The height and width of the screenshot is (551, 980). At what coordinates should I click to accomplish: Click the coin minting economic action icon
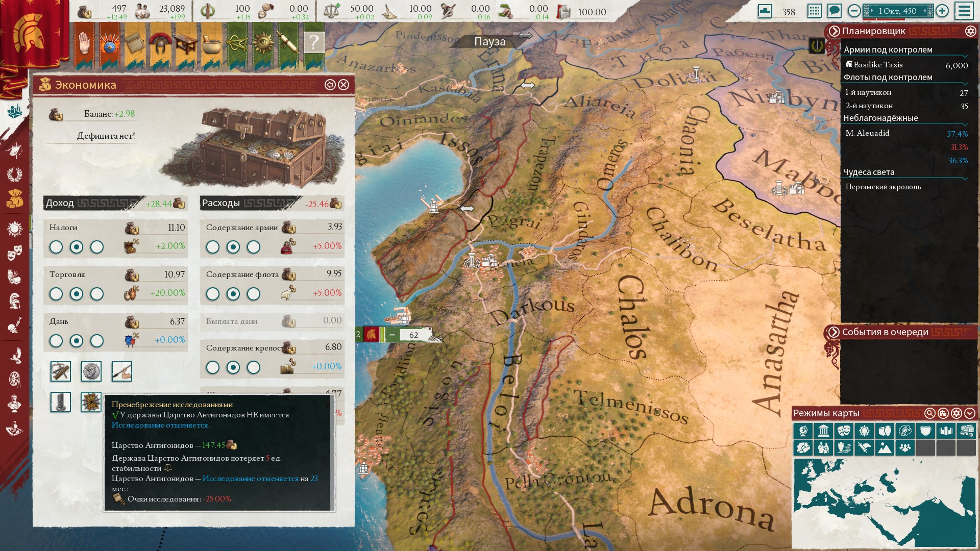coord(91,371)
